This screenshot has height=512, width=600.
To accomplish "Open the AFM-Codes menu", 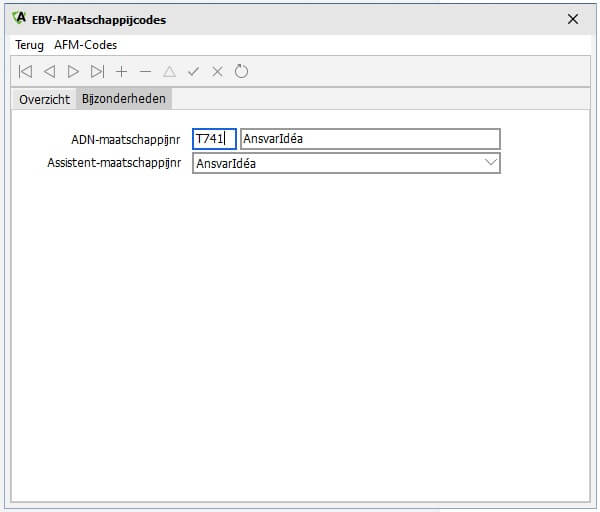I will (85, 45).
